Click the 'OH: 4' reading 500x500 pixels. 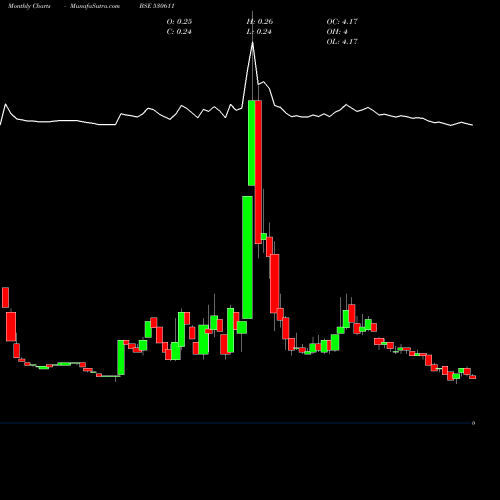click(337, 31)
